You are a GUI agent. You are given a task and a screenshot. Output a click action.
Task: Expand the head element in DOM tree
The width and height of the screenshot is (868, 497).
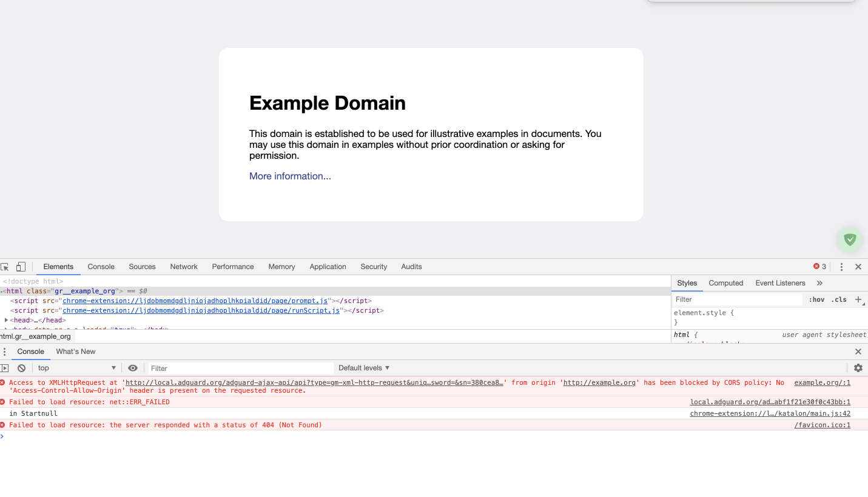(x=5, y=320)
